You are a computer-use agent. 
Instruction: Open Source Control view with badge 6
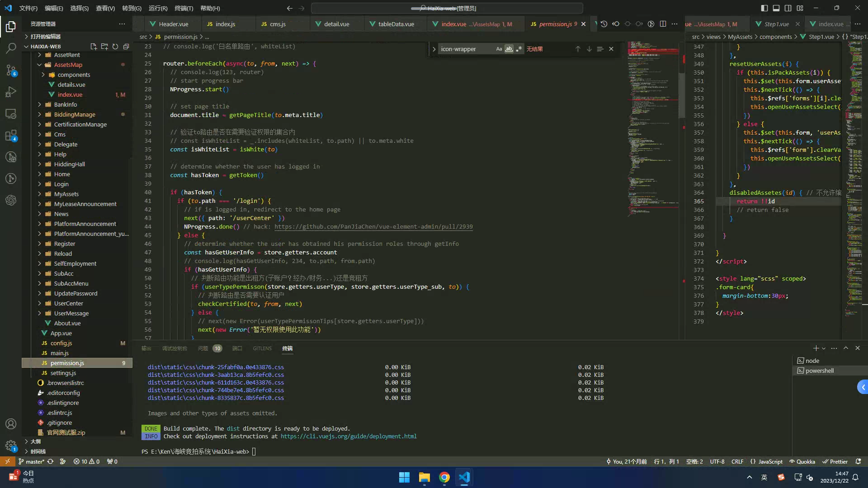(11, 70)
